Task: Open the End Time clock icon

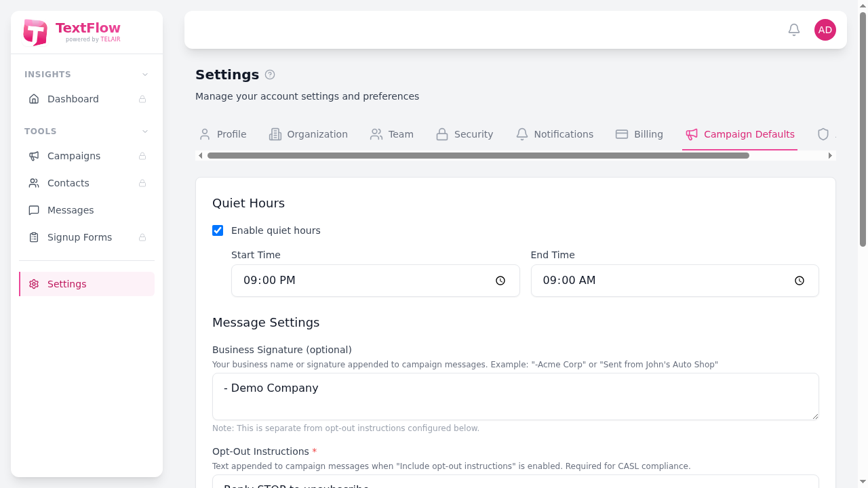Action: tap(799, 280)
